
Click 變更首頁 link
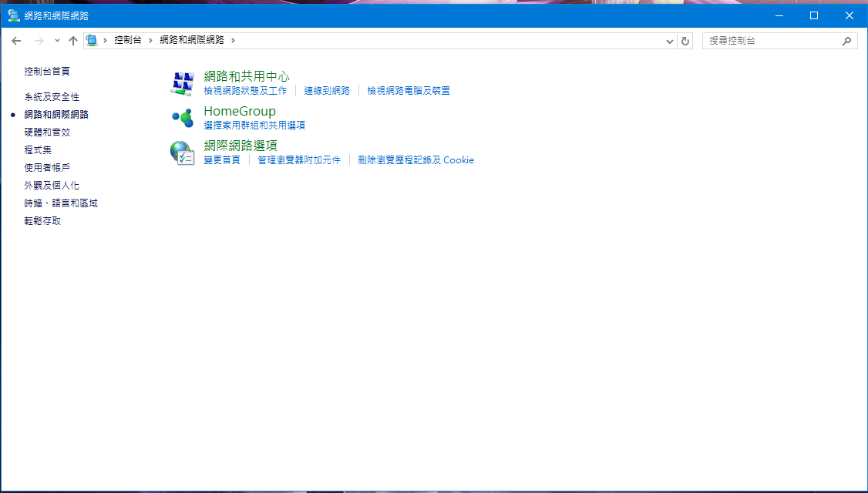click(x=222, y=160)
